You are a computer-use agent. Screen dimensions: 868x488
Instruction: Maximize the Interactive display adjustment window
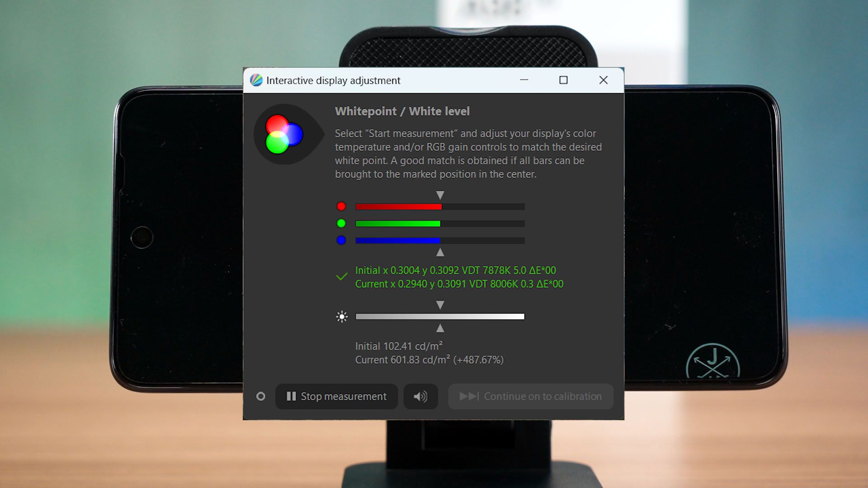563,80
